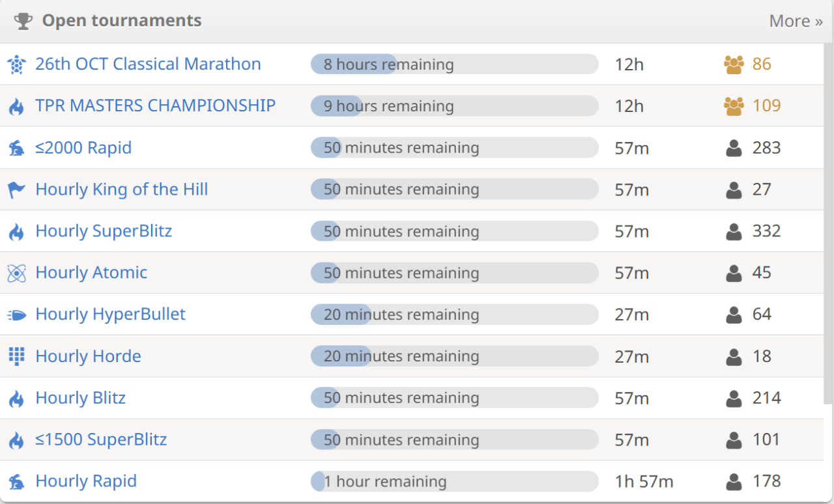Image resolution: width=834 pixels, height=504 pixels.
Task: Open the Hourly Rapid tournament link
Action: click(x=86, y=481)
